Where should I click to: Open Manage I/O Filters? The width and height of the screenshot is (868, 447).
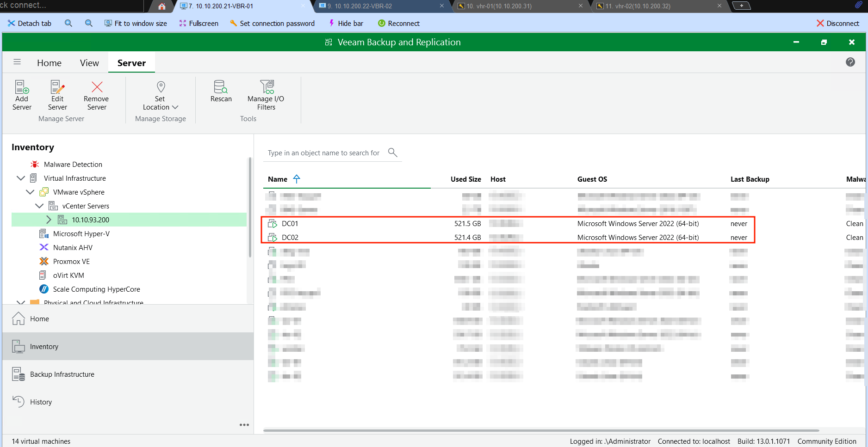[266, 95]
